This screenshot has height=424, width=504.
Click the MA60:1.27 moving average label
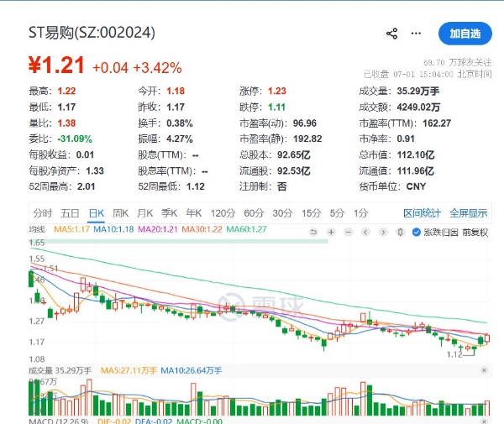coord(246,229)
